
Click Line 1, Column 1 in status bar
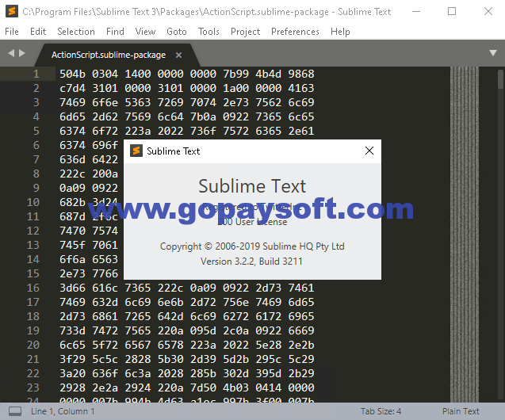63,411
